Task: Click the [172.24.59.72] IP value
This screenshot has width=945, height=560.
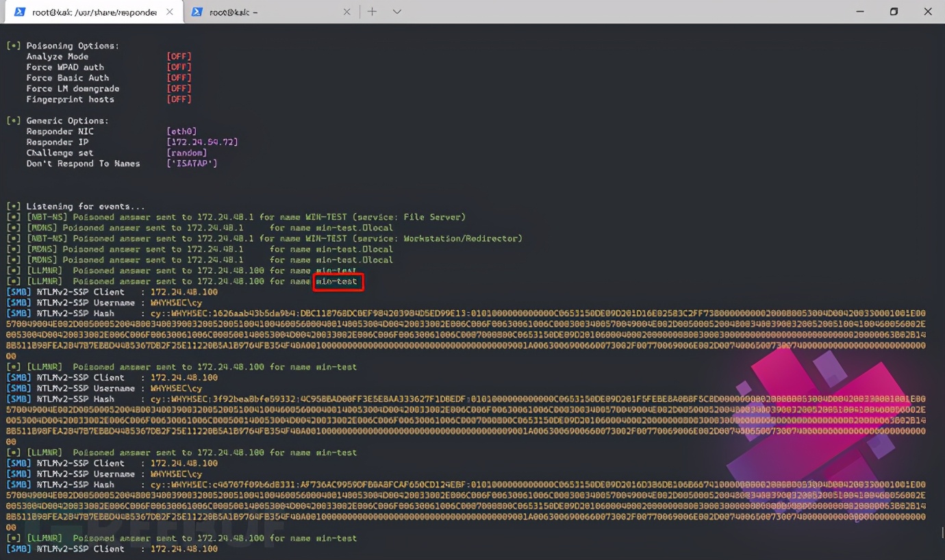Action: click(x=202, y=142)
